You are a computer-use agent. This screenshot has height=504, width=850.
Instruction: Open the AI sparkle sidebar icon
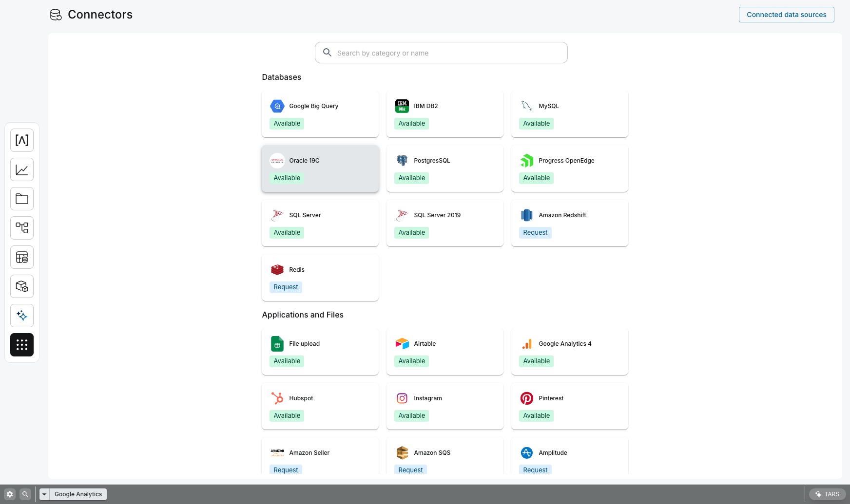point(22,316)
